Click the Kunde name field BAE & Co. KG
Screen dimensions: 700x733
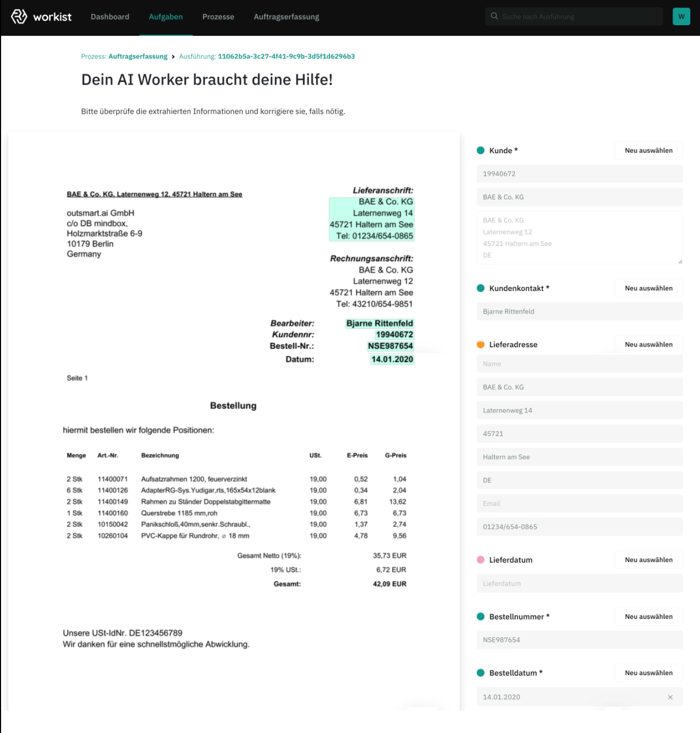(579, 197)
